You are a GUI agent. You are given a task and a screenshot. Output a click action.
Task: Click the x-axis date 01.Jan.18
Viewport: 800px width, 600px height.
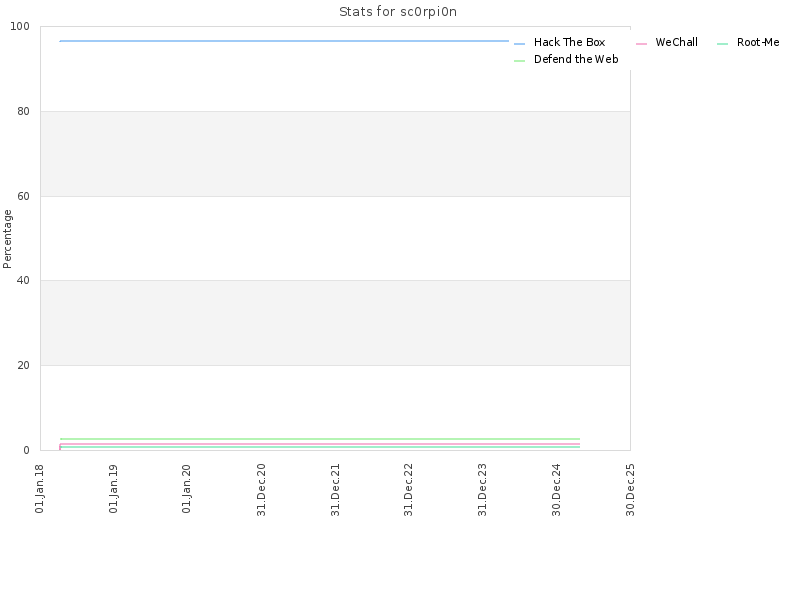tap(40, 488)
